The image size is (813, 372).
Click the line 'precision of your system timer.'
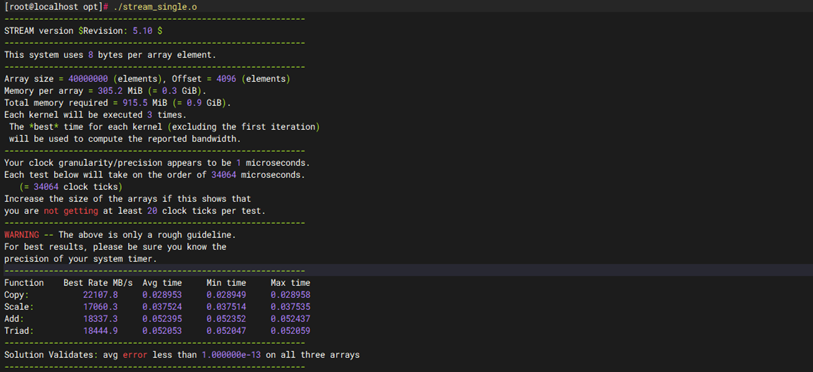pos(80,259)
